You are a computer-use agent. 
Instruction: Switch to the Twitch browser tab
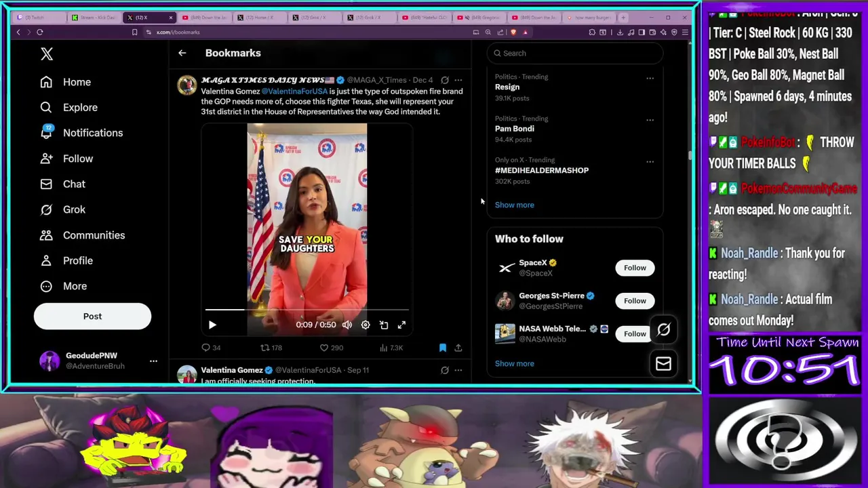click(39, 18)
